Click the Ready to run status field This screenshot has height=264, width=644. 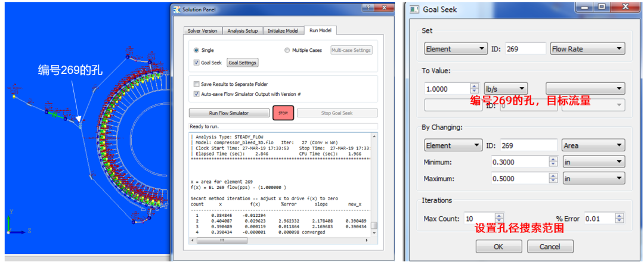point(283,126)
